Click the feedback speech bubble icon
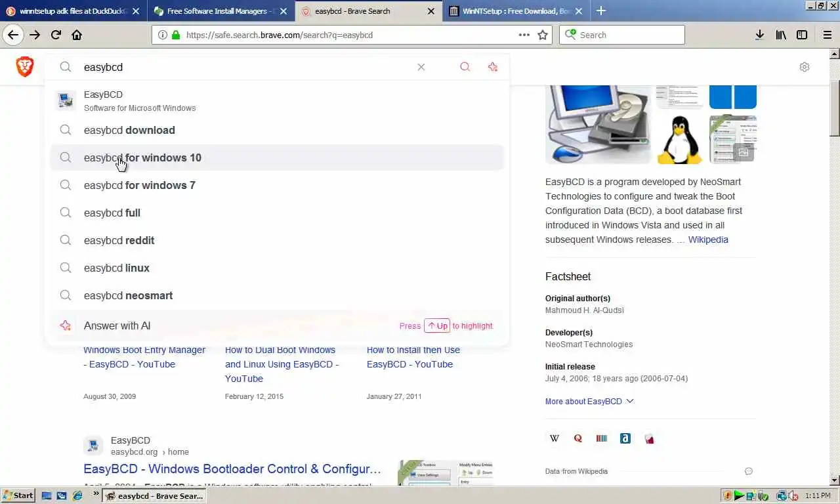840x504 pixels. 749,471
